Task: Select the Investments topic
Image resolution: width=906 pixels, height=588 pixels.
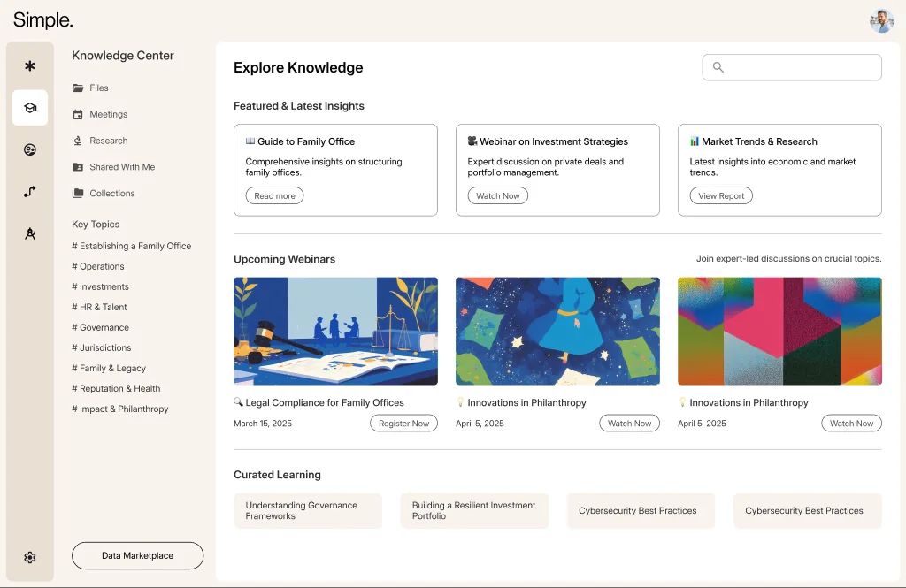Action: coord(100,286)
